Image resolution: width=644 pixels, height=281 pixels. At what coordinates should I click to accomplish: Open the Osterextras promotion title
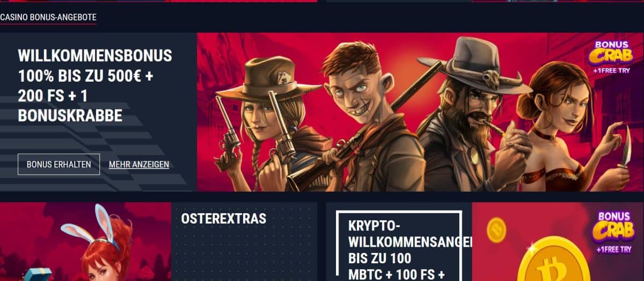click(223, 219)
